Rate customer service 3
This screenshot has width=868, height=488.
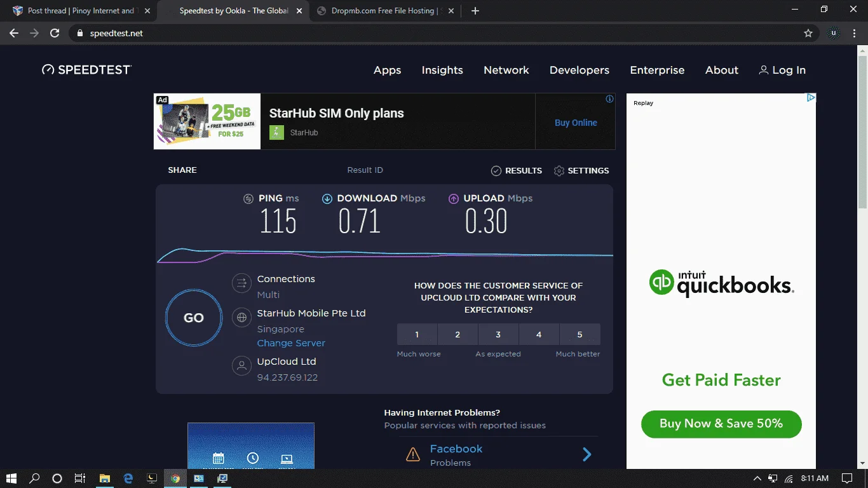click(x=498, y=334)
